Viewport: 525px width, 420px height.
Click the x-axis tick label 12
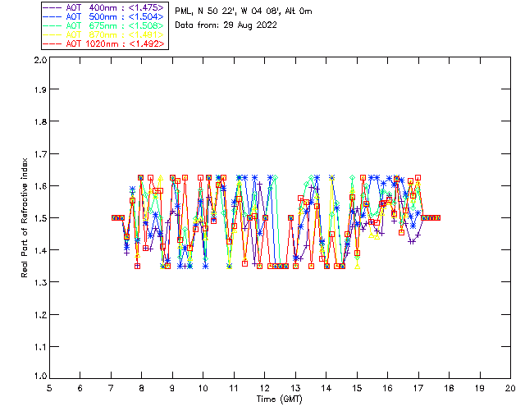click(264, 388)
